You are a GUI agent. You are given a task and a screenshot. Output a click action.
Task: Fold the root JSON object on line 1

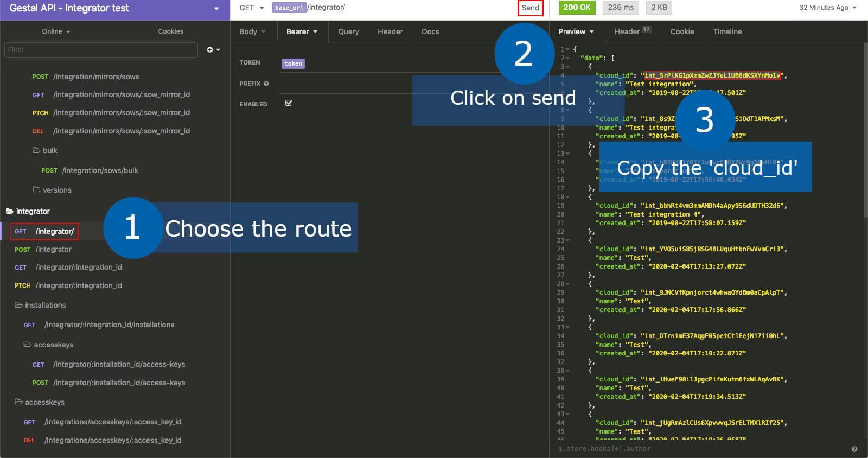tap(567, 49)
